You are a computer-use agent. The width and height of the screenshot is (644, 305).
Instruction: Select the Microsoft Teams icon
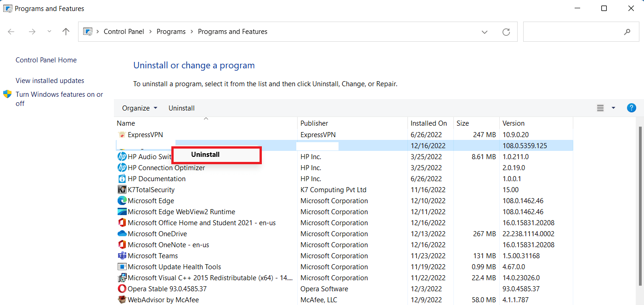pos(122,256)
